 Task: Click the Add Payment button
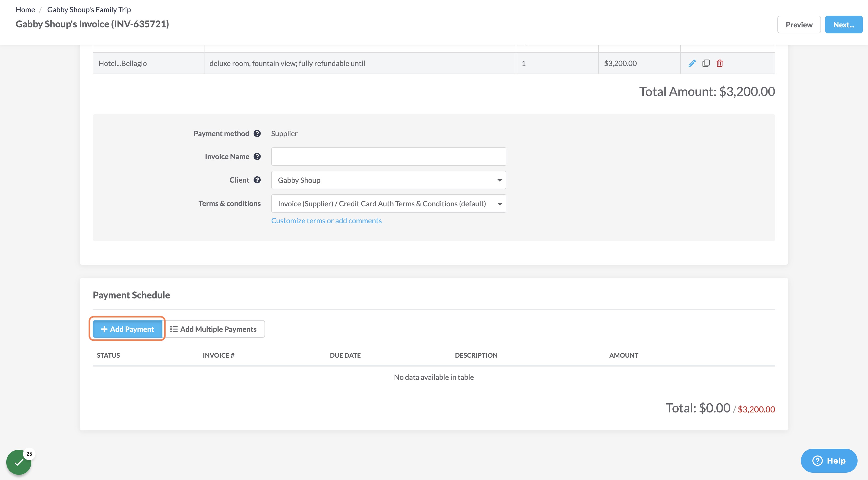(127, 329)
